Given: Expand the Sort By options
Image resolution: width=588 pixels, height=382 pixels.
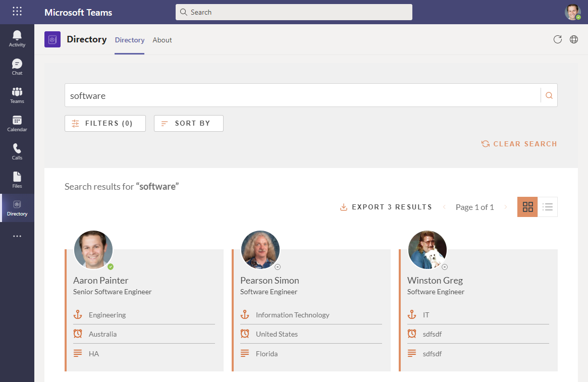Looking at the screenshot, I should click(189, 123).
